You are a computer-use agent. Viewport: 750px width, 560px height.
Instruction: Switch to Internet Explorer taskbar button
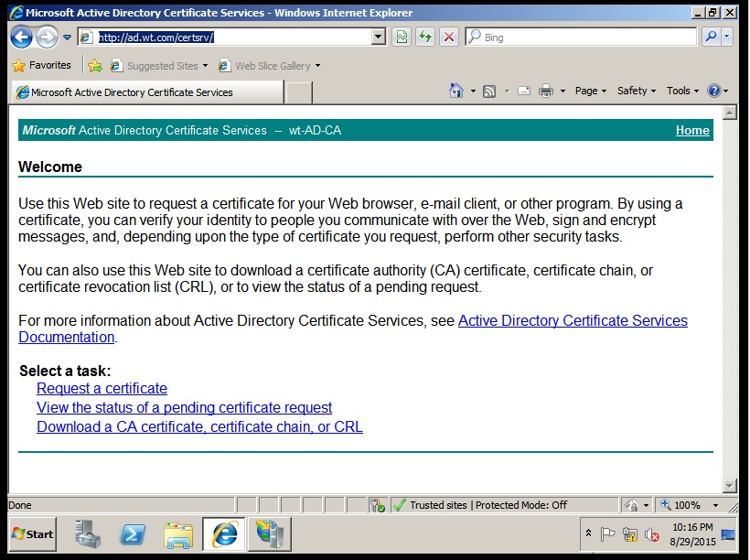click(x=223, y=534)
